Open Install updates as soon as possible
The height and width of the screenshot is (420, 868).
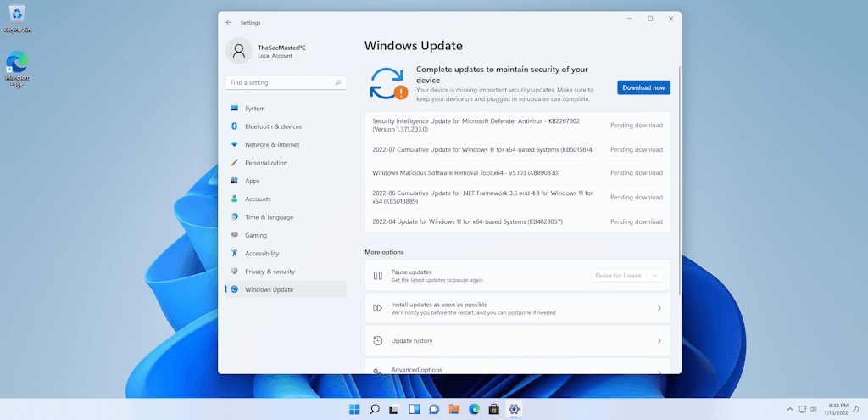[x=517, y=308]
